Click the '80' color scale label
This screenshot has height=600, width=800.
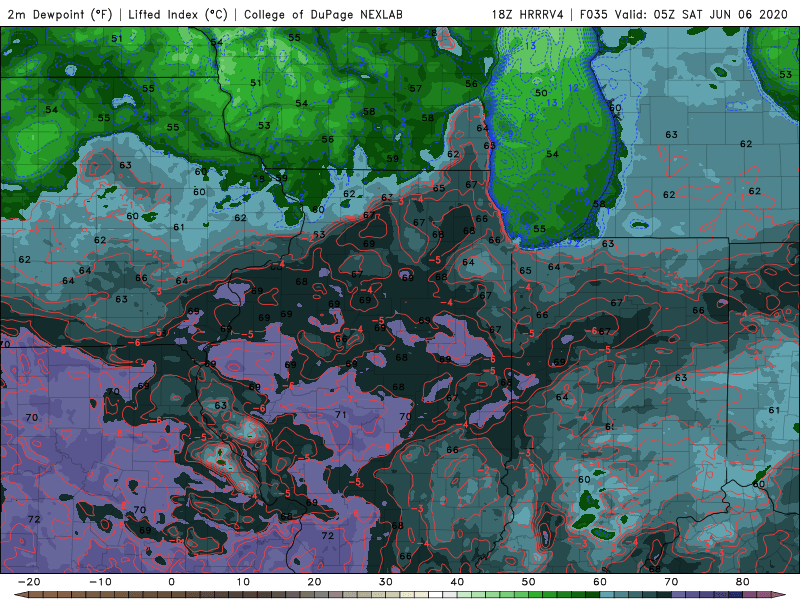point(743,582)
